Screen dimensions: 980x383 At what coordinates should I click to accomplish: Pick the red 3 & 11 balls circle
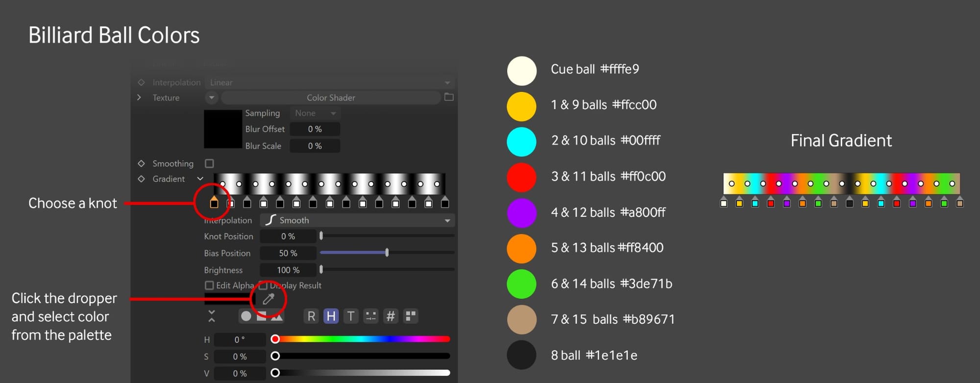click(522, 178)
